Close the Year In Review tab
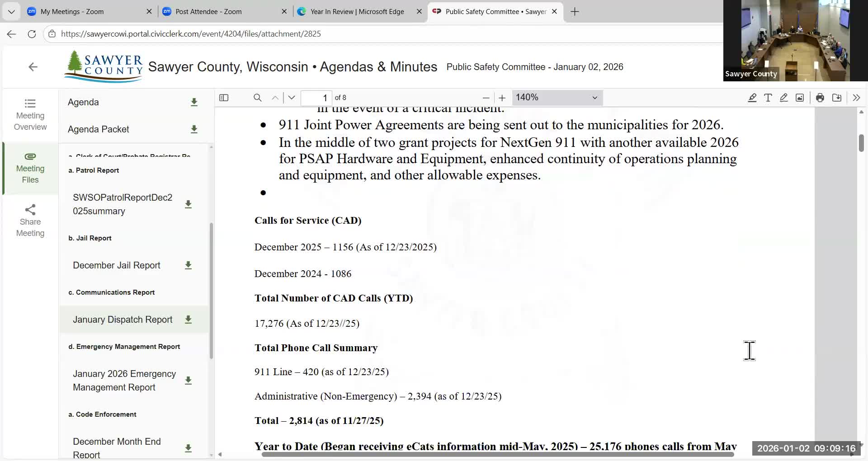868x461 pixels. click(x=419, y=12)
